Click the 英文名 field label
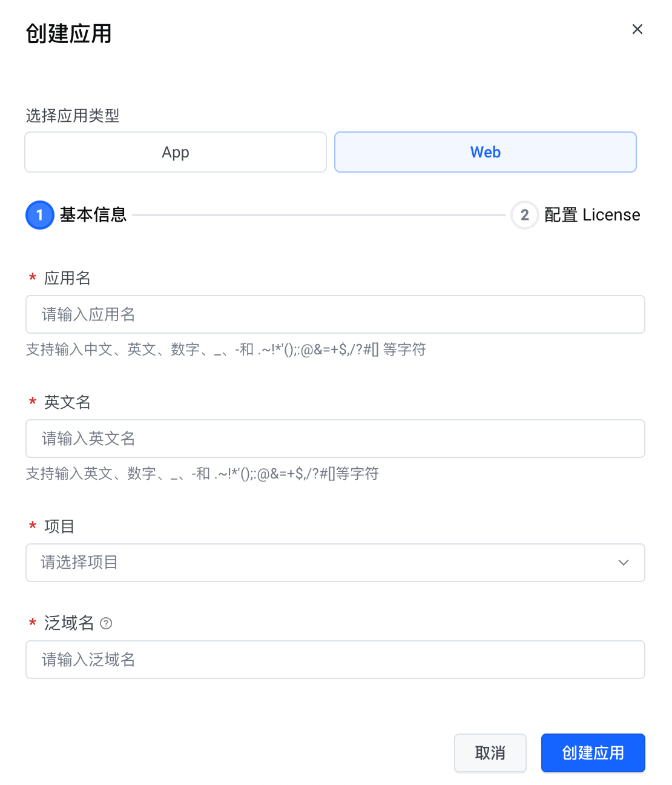Image resolution: width=672 pixels, height=785 pixels. [x=67, y=402]
